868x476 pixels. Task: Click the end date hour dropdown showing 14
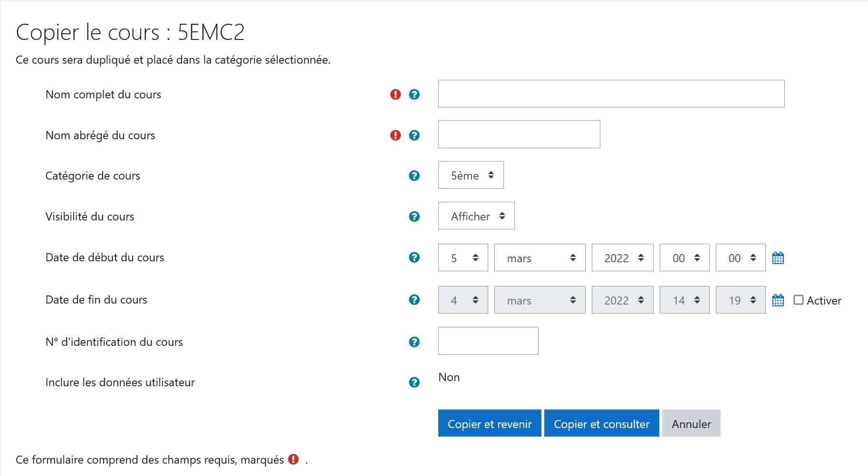click(x=685, y=300)
